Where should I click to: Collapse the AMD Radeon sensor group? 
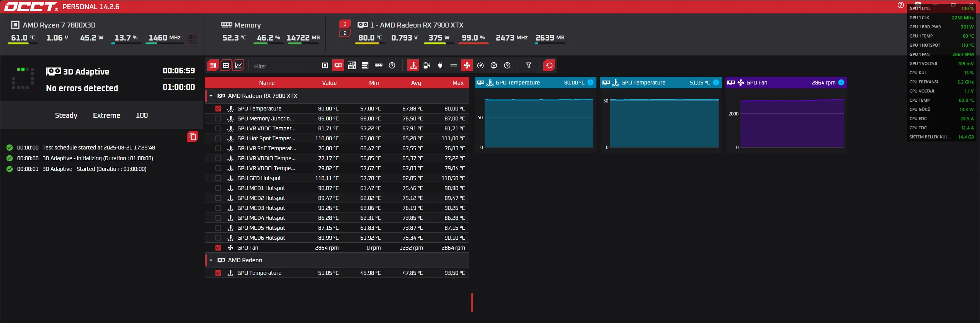coord(211,260)
